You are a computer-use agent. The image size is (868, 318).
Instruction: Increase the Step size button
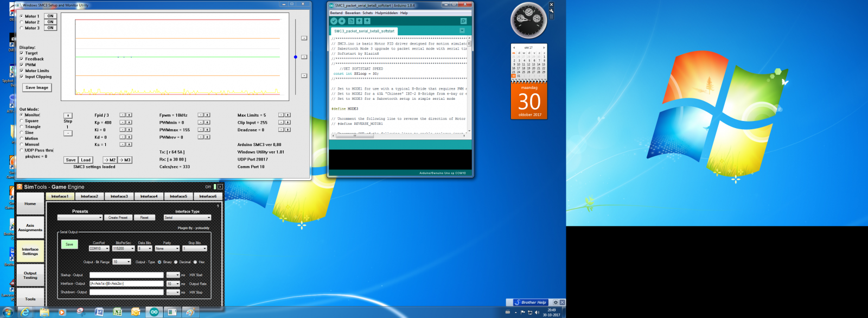[68, 116]
